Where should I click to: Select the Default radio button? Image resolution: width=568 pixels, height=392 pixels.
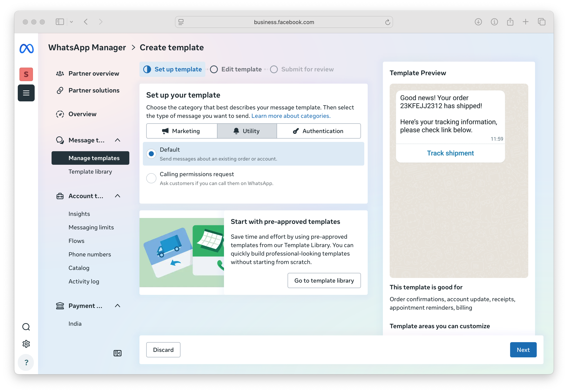[151, 154]
